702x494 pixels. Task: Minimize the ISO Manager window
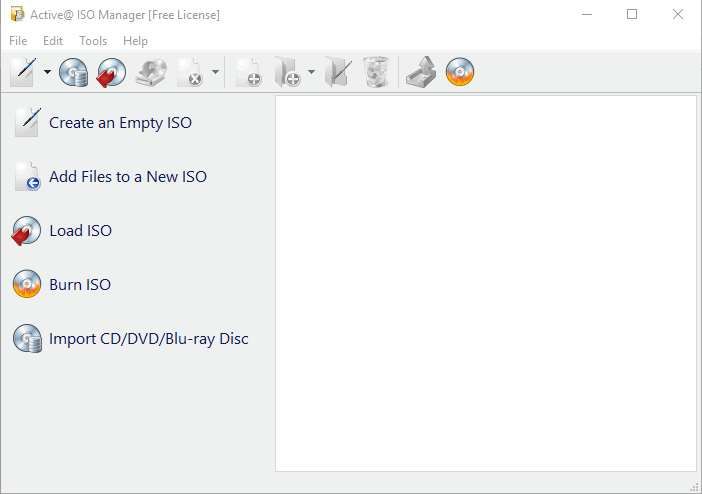[x=587, y=14]
